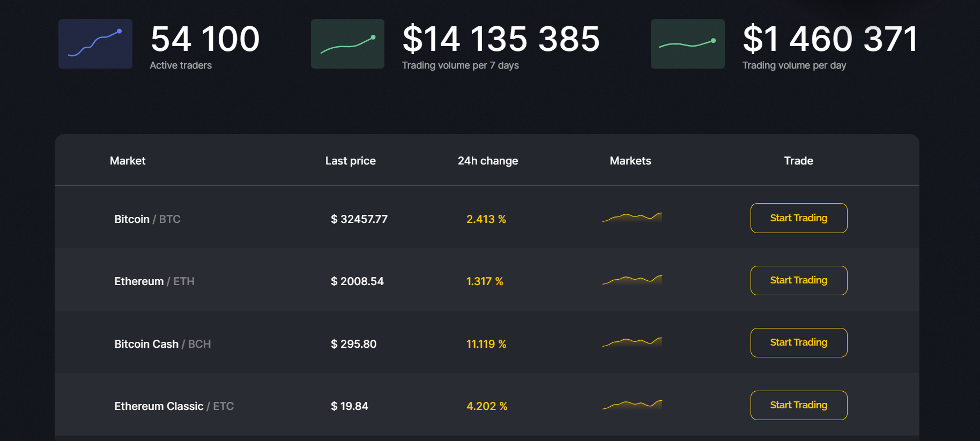Click the Trade column header

[799, 161]
